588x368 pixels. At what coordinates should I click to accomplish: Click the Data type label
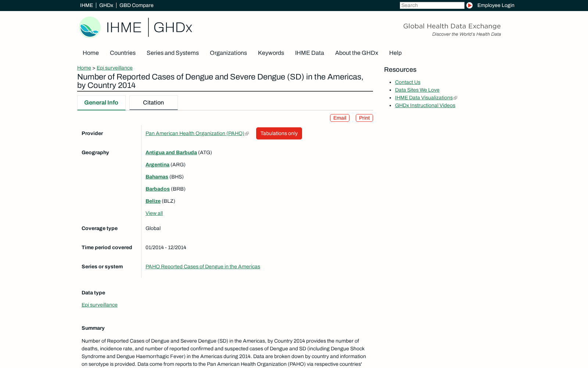[93, 293]
